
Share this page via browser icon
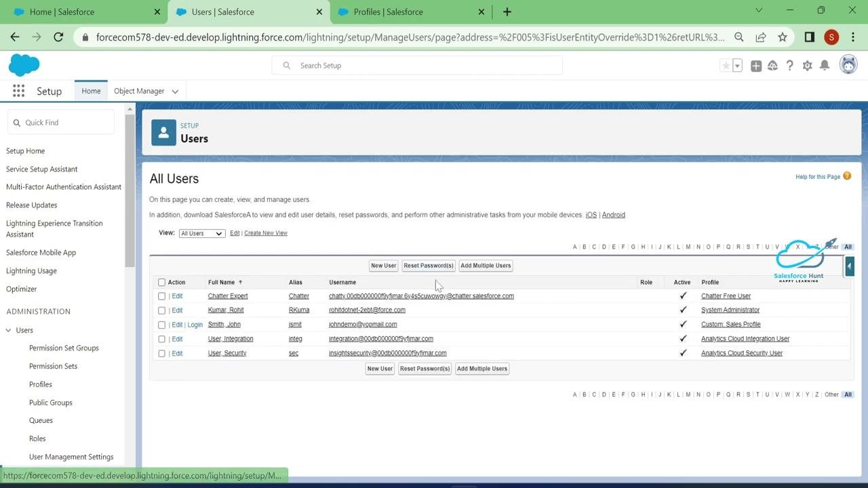click(761, 37)
